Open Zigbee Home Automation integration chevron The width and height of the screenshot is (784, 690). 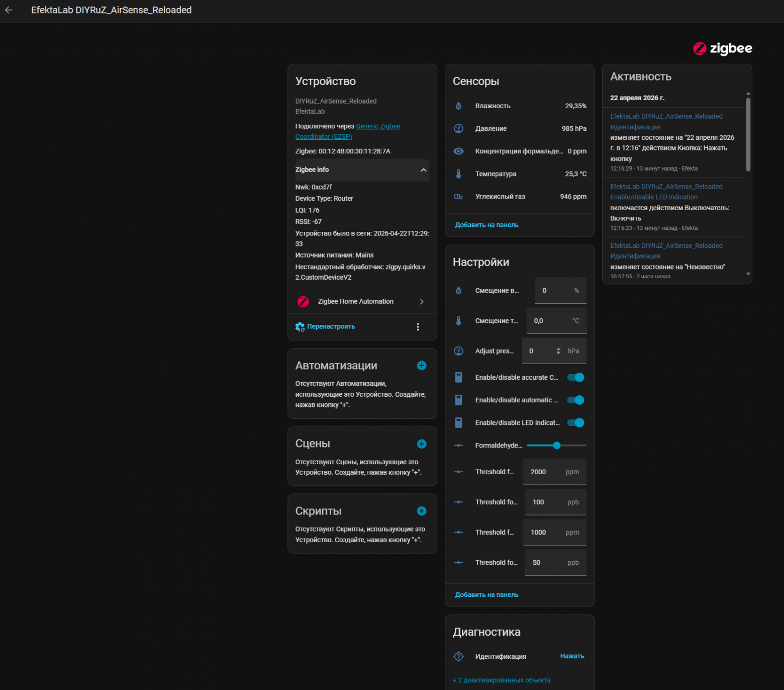click(x=422, y=302)
